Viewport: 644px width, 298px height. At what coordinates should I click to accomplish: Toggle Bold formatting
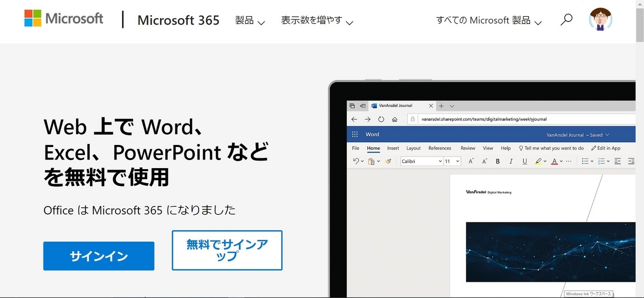point(497,161)
